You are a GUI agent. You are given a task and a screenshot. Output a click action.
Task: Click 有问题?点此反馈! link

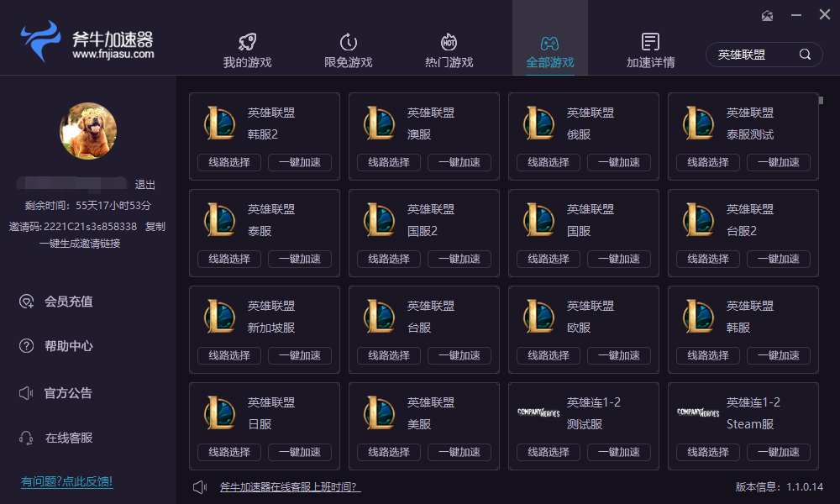[67, 481]
